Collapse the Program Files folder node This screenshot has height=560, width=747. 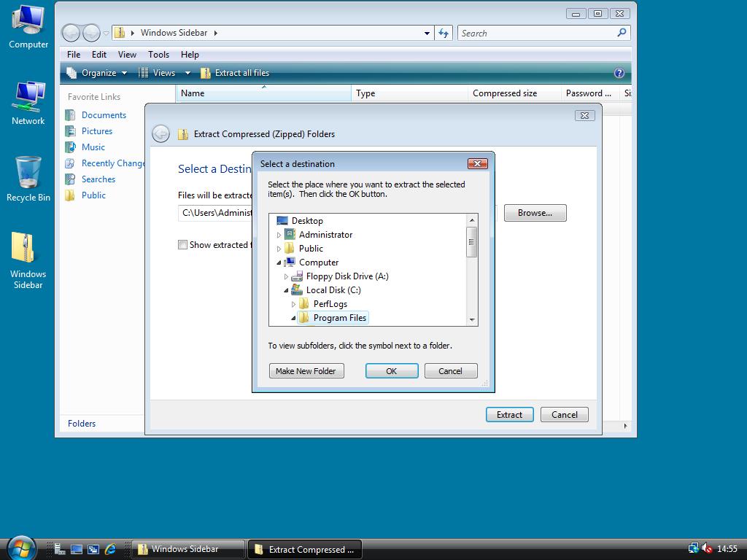click(x=293, y=318)
